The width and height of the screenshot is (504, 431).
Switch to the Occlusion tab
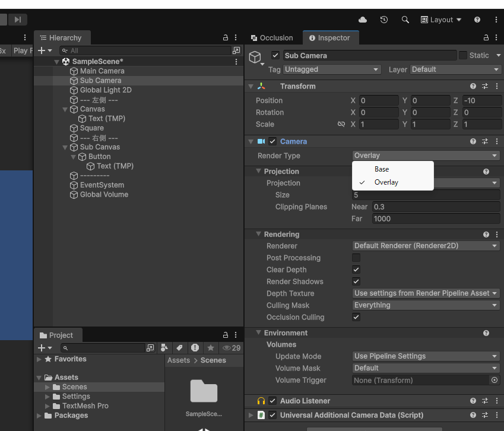pyautogui.click(x=272, y=38)
